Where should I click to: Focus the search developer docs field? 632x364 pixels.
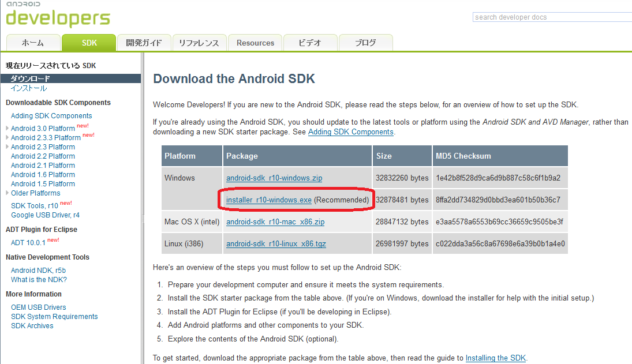pos(552,17)
